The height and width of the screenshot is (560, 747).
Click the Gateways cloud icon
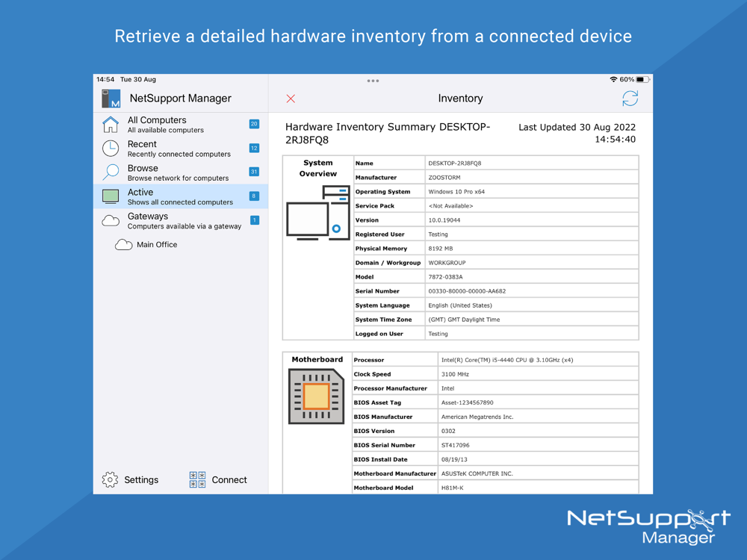point(111,220)
